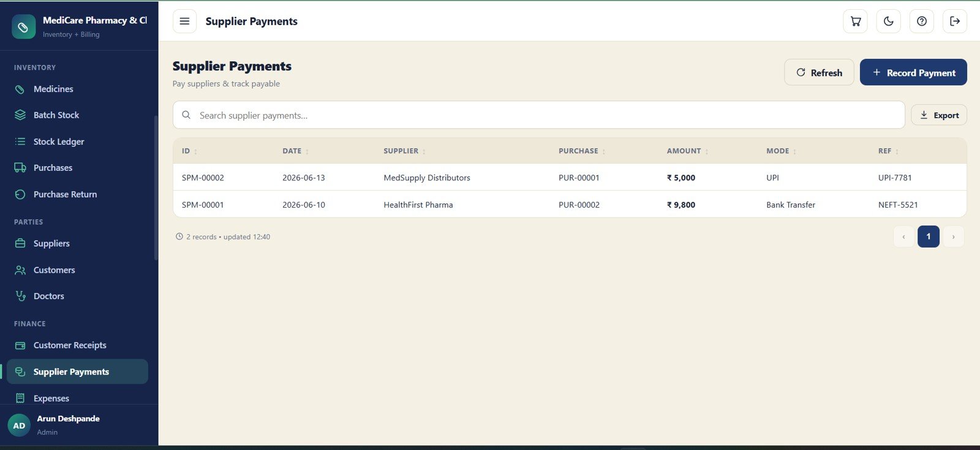Go to Customers page

(77, 270)
